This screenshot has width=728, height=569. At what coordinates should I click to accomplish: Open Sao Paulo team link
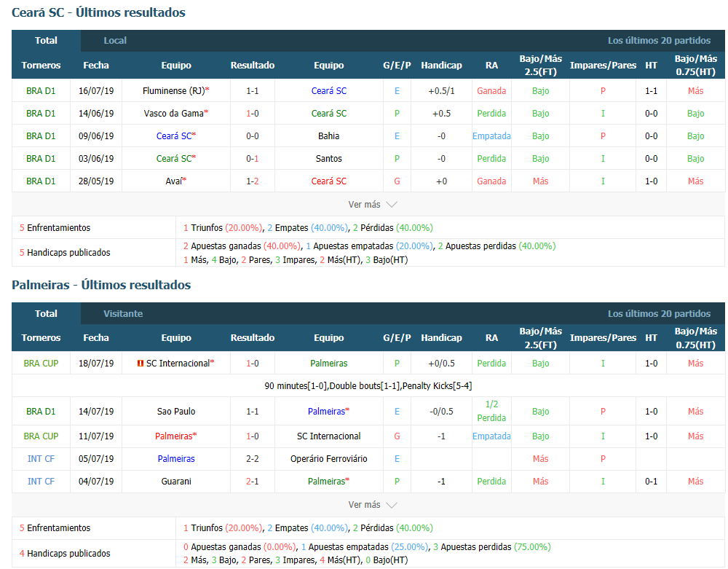coord(176,411)
